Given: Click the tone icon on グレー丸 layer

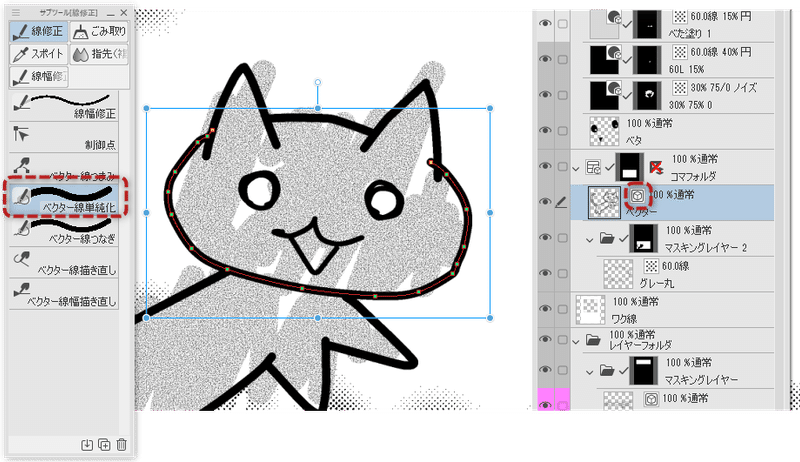Looking at the screenshot, I should point(651,266).
